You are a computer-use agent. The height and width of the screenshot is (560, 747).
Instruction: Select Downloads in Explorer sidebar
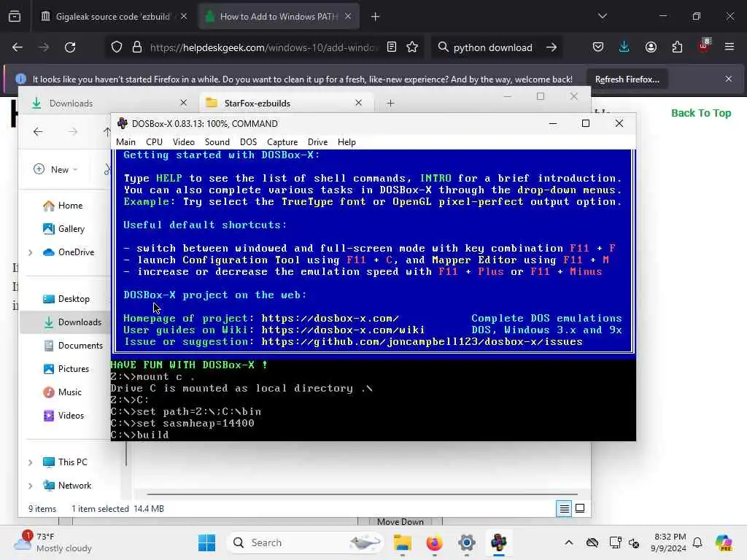(66, 322)
